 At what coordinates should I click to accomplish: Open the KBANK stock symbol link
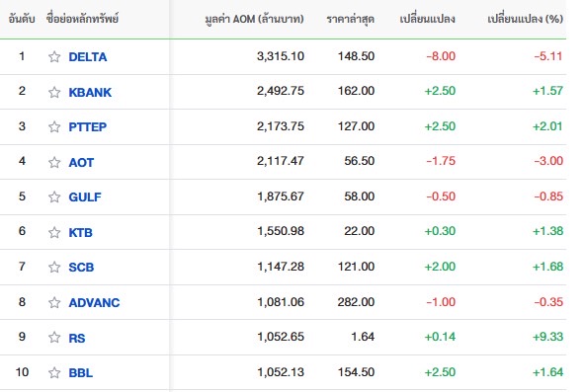pos(90,92)
